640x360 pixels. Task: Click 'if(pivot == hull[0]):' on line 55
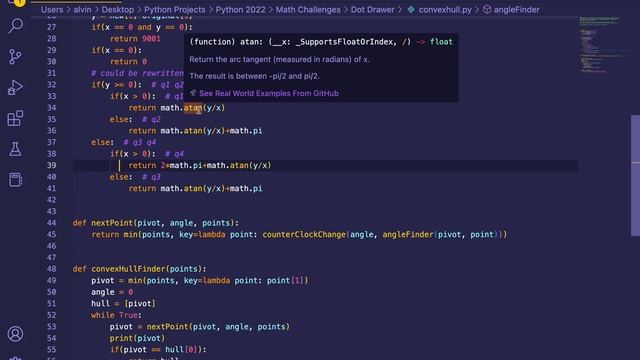click(x=158, y=349)
